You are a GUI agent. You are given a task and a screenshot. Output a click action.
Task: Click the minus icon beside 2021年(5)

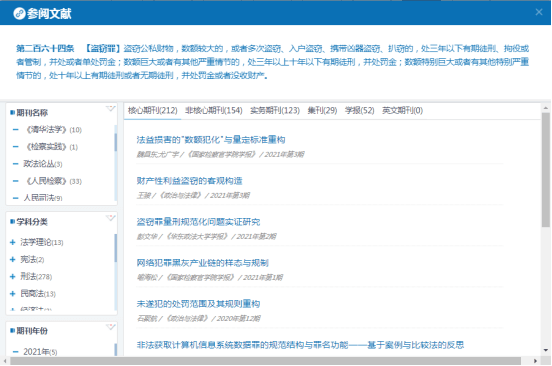(x=15, y=352)
